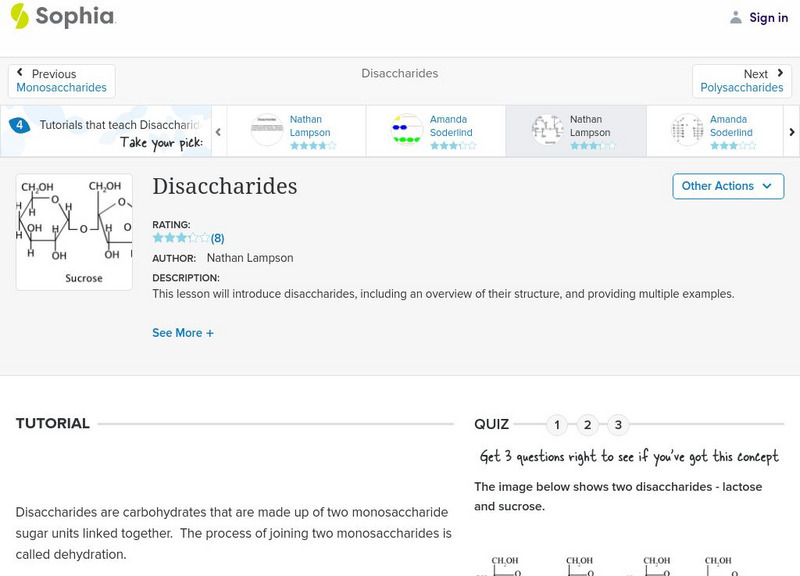This screenshot has width=800, height=576.
Task: Click the Disaccharides lesson title heading
Action: [224, 186]
